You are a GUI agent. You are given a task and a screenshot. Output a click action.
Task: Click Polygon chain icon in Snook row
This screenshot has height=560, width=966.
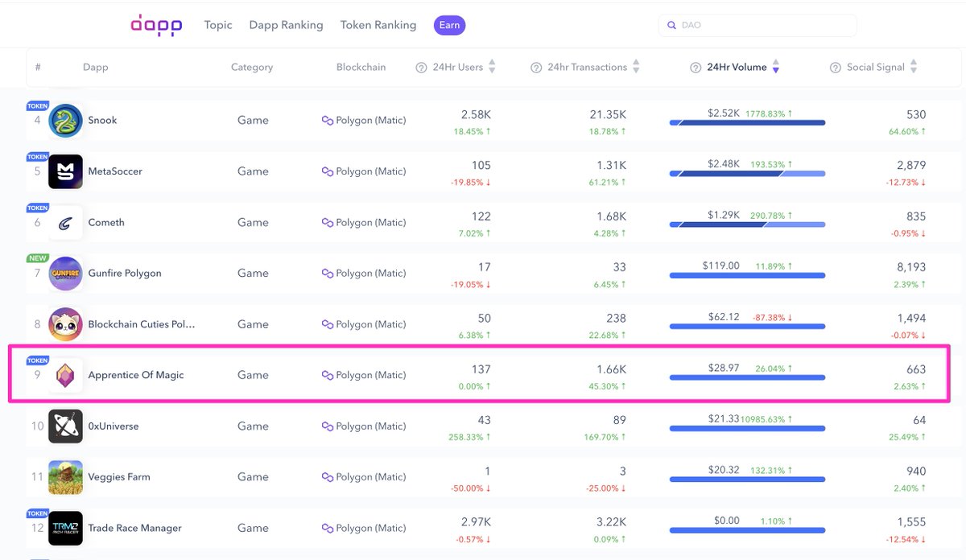click(327, 121)
